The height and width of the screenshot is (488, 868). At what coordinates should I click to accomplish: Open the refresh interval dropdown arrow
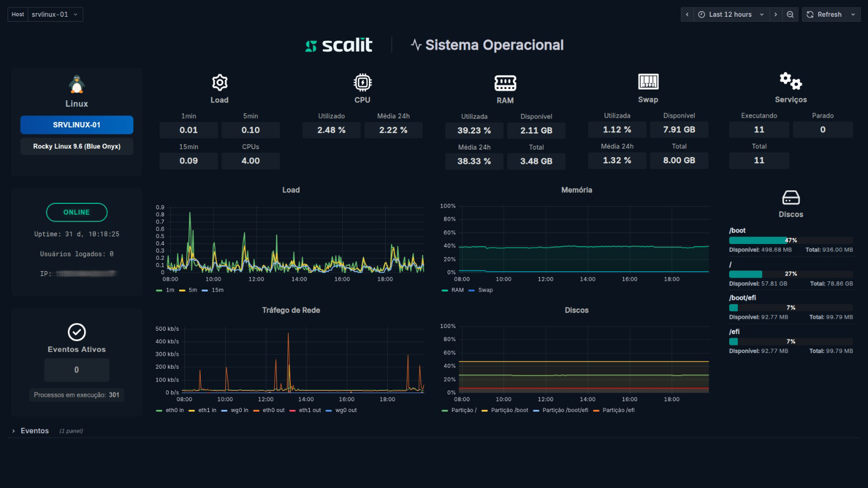coord(853,15)
